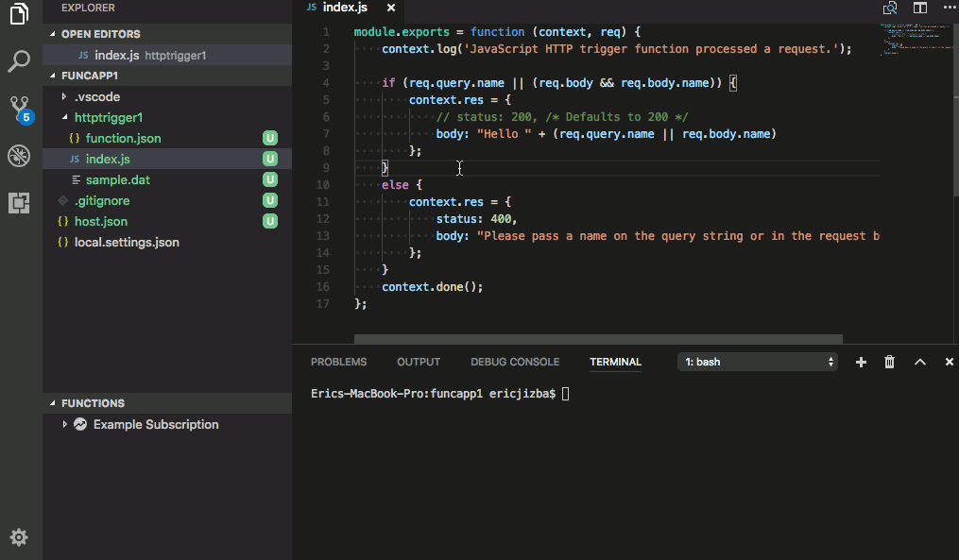Screen dimensions: 959x560
Task: Select index.js in the httptrigger1 folder
Action: (x=108, y=159)
